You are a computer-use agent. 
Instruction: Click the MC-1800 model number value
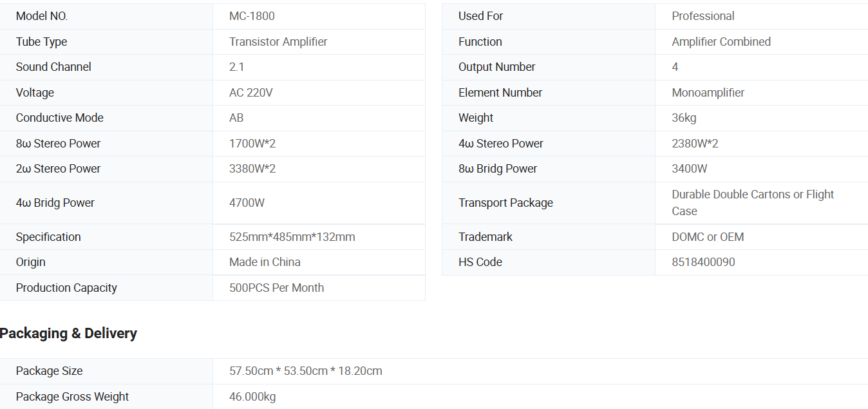(252, 16)
